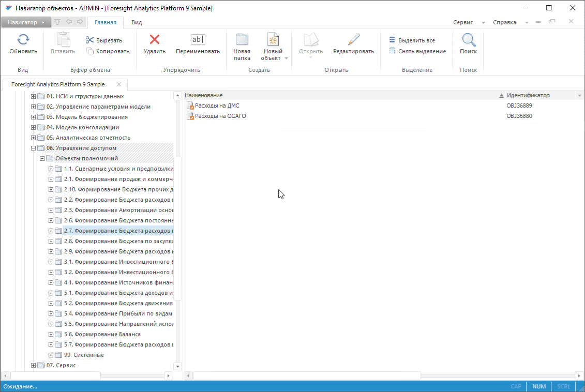Viewport: 585px width, 392px height.
Task: Click the Переименовать rename icon
Action: click(x=198, y=40)
